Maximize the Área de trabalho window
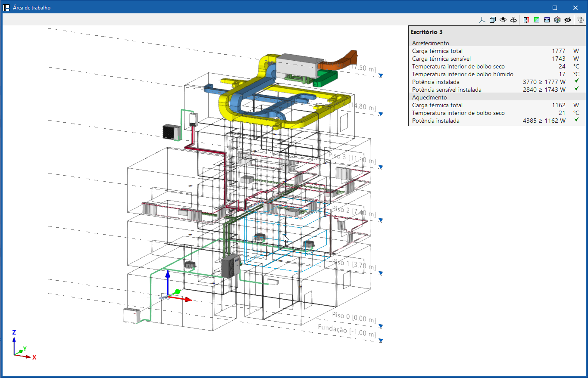Screen dimensions: 588x378 click(555, 7)
